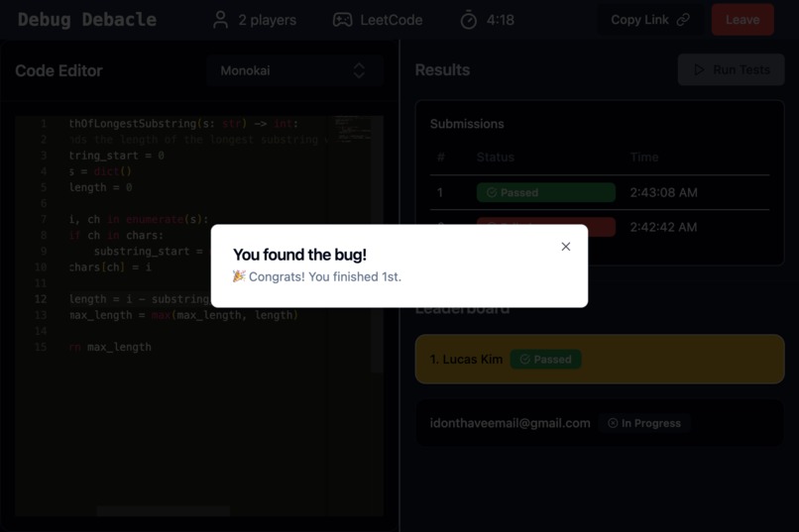Click the In Progress circle-x icon
The width and height of the screenshot is (799, 532).
[x=613, y=423]
